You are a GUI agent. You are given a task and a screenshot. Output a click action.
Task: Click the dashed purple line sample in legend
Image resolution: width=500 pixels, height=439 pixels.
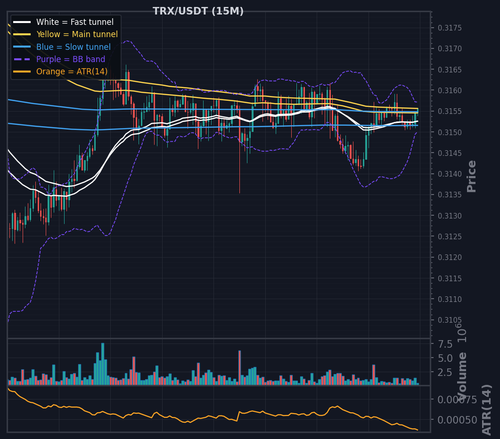pos(22,59)
